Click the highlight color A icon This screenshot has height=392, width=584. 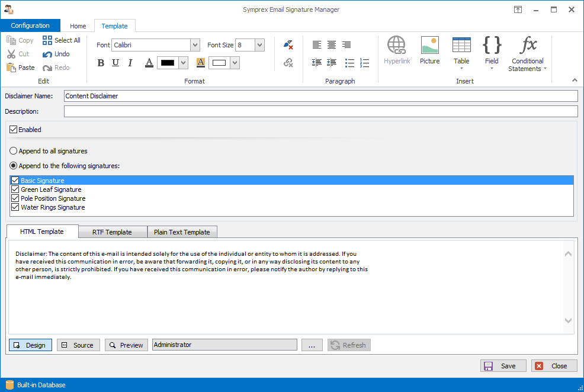(x=200, y=63)
